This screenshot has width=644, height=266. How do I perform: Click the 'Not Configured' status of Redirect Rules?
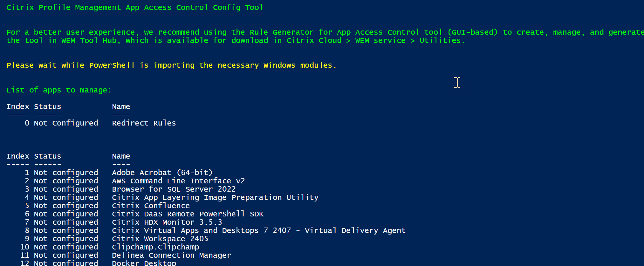tap(66, 123)
